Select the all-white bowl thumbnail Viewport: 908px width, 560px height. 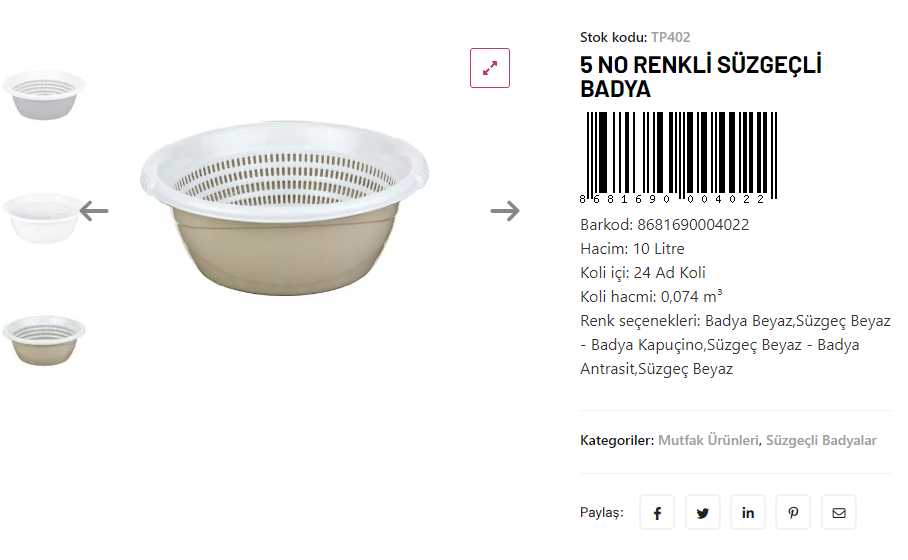point(40,217)
